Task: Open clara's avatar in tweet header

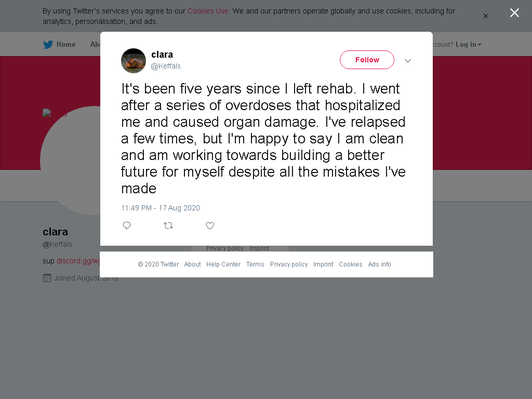Action: tap(134, 61)
